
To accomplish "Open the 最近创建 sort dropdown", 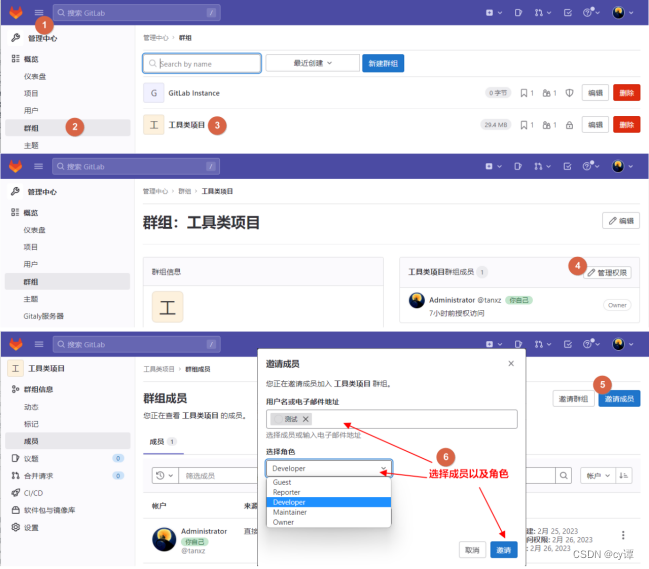I will coord(312,63).
